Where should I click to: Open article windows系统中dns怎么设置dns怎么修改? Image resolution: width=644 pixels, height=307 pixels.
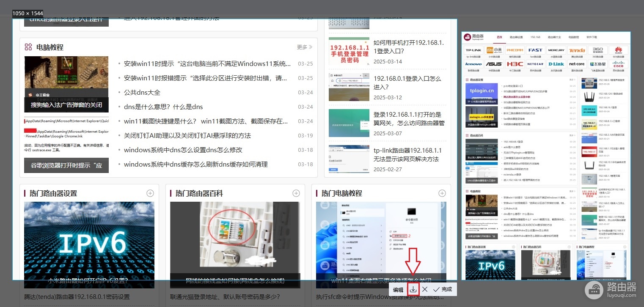tap(183, 150)
